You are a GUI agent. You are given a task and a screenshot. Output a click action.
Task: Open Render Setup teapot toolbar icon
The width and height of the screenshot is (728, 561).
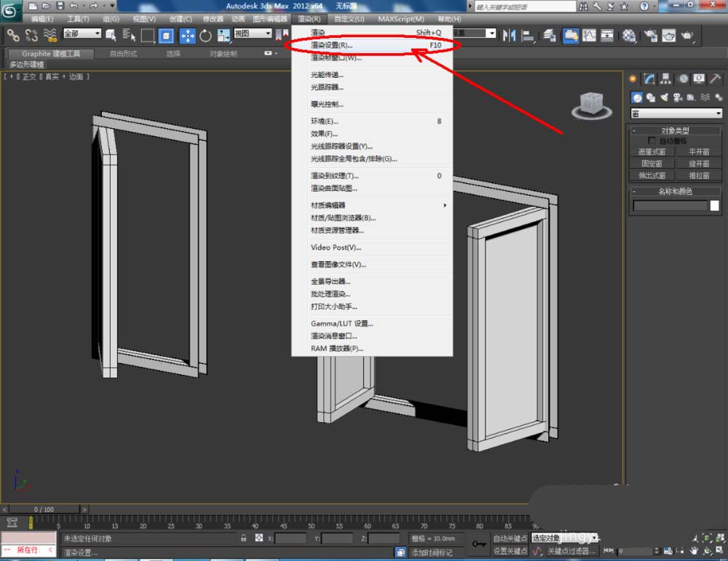650,35
